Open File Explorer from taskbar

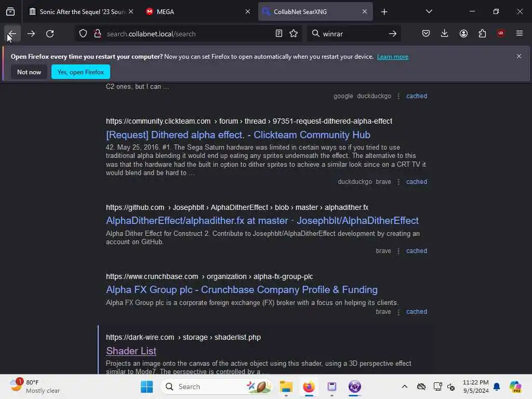[286, 387]
